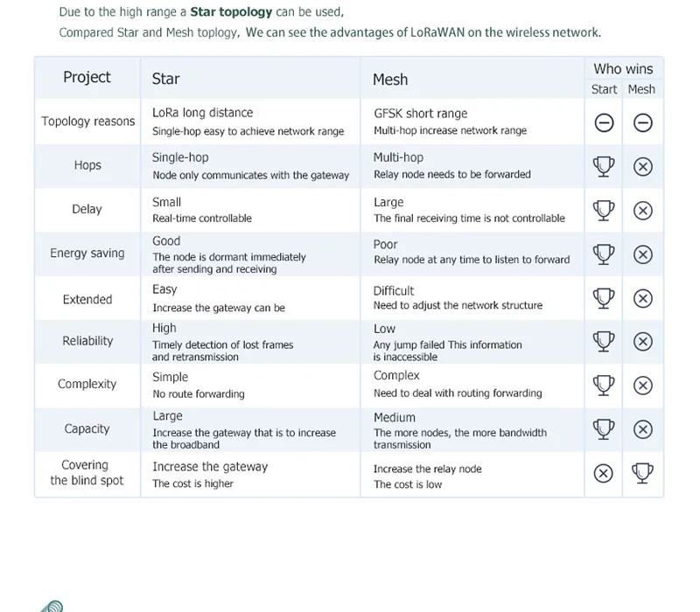Click the X icon in the Delay row
Viewport: 700px width, 612px height.
[x=643, y=211]
